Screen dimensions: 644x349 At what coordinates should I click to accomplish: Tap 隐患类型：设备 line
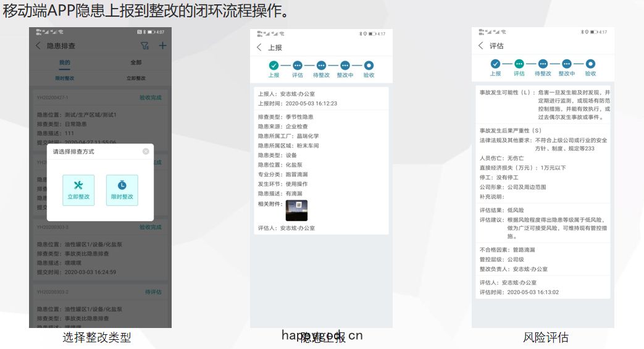[x=277, y=155]
